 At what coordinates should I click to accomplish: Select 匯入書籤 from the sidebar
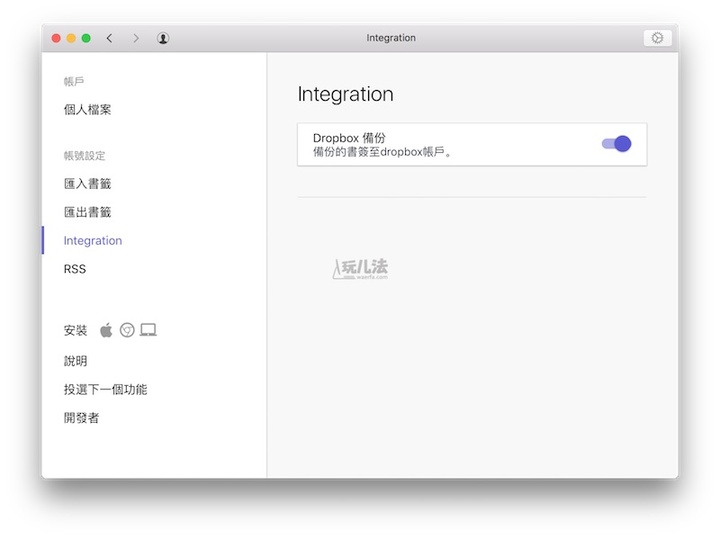pyautogui.click(x=88, y=184)
